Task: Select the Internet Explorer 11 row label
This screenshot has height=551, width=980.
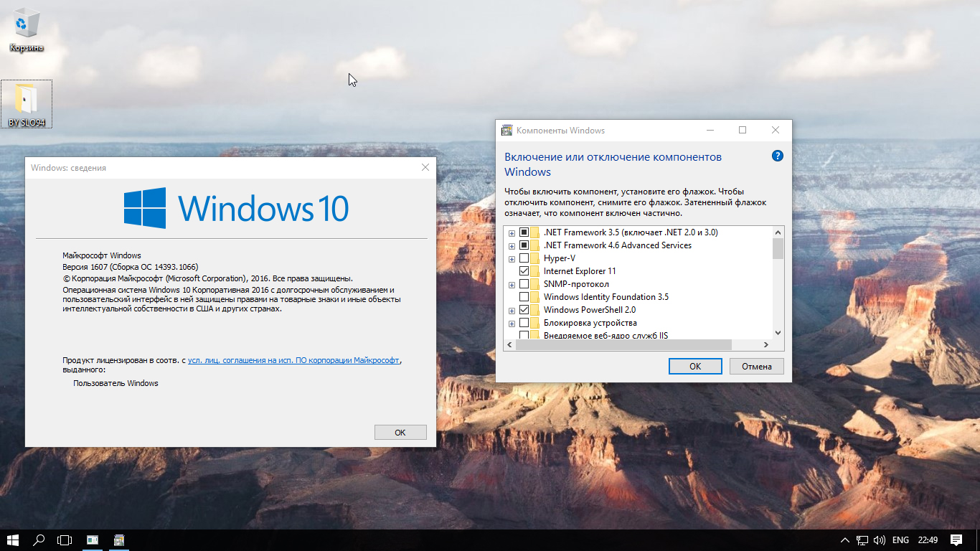Action: [x=580, y=271]
